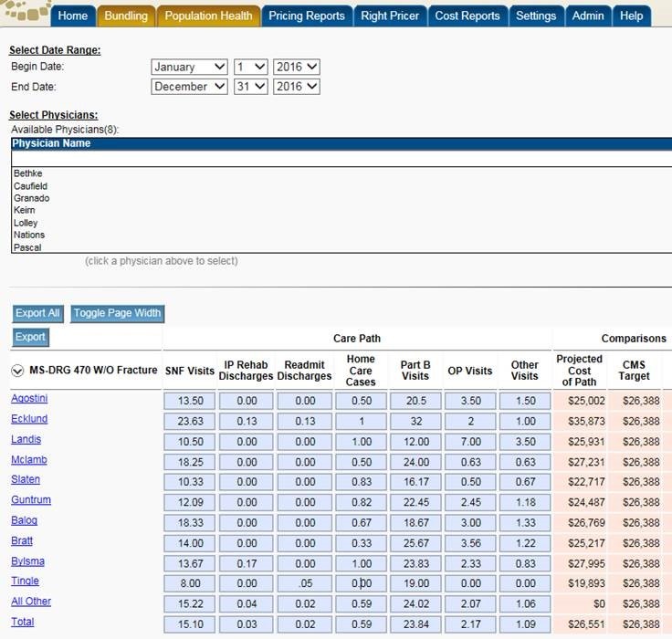Image resolution: width=672 pixels, height=639 pixels.
Task: Select Caufield in the physician list
Action: (x=30, y=186)
